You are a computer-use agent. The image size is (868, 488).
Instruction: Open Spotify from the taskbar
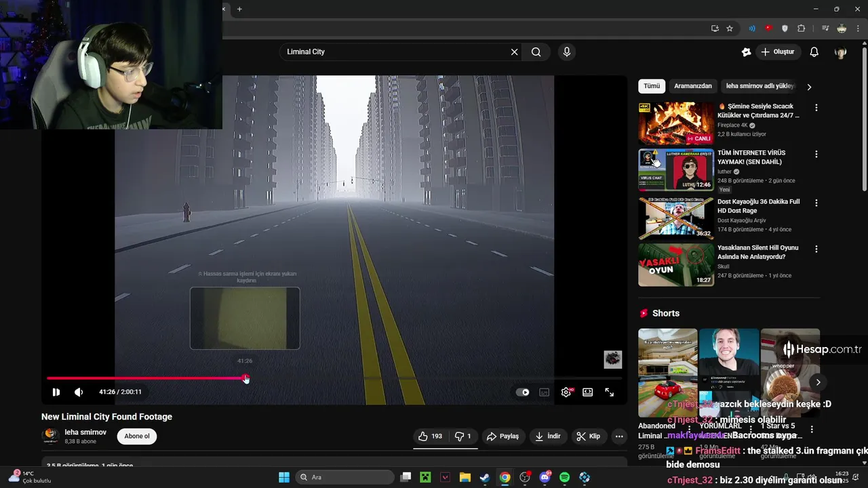click(x=565, y=477)
